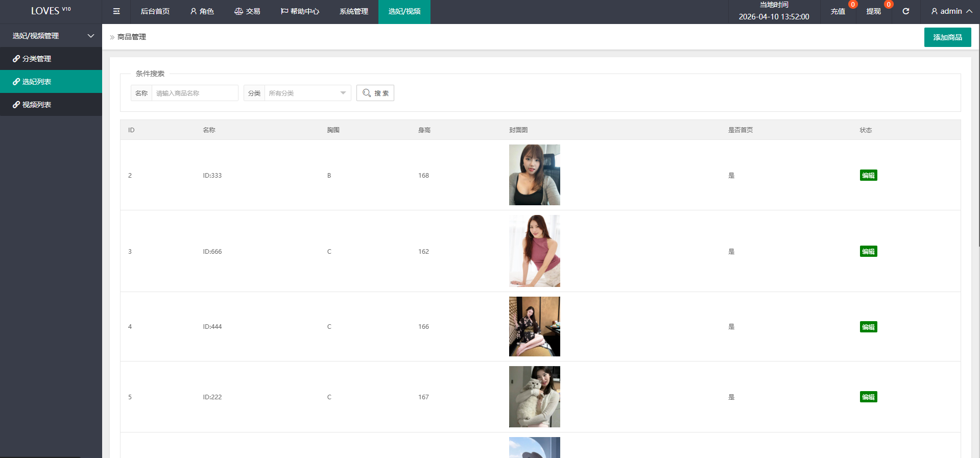
Task: Focus the 请输入商品名称 name field
Action: (195, 93)
